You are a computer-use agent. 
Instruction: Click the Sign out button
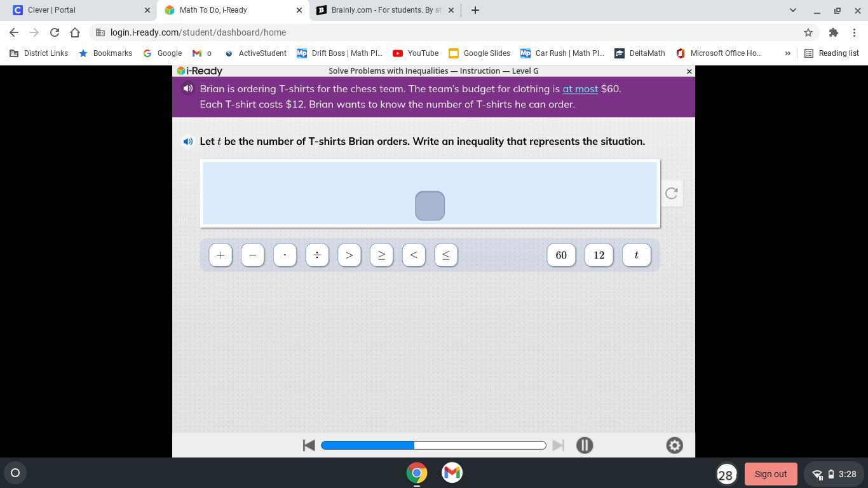click(771, 474)
